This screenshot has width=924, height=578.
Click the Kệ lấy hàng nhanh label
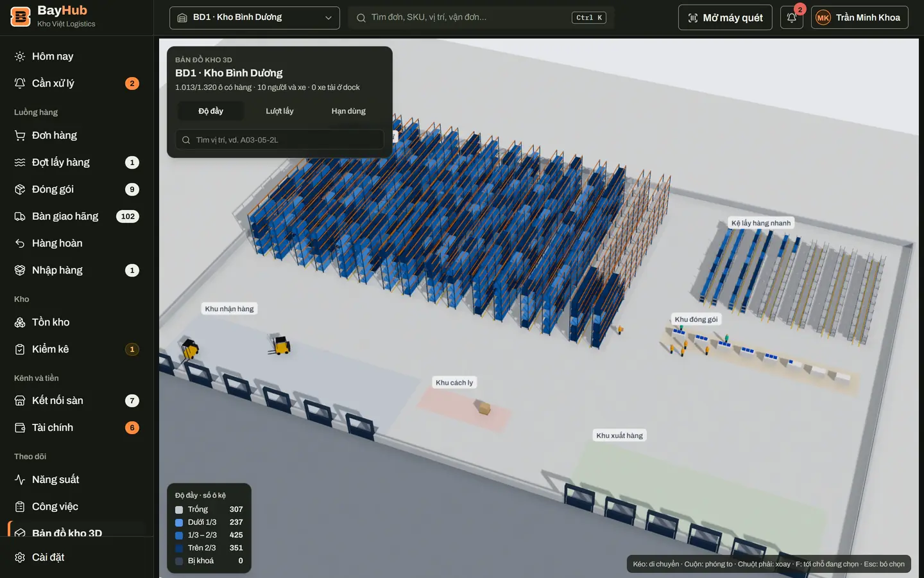(x=761, y=223)
